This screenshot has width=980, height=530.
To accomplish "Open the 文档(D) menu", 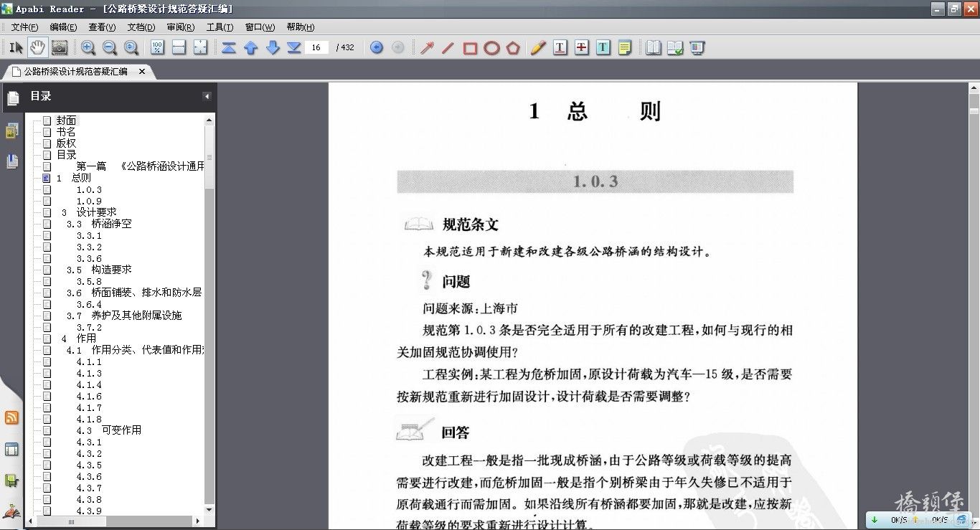I will [x=141, y=27].
